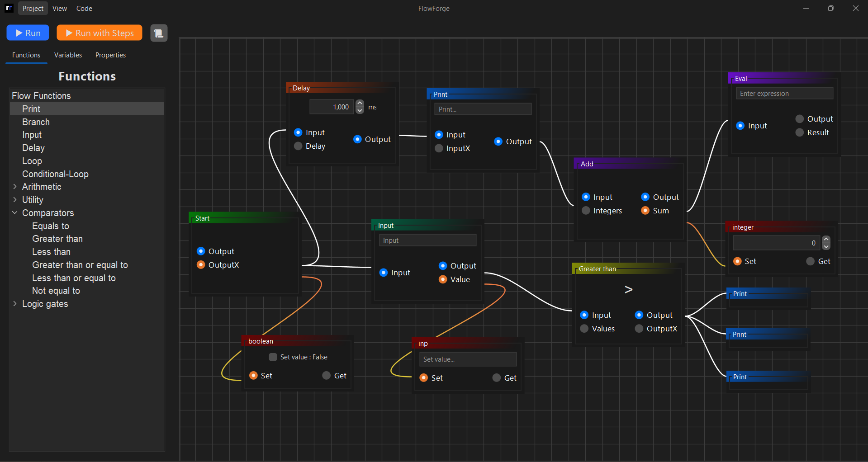Click the FlowForge app logo icon
Image resolution: width=868 pixels, height=462 pixels.
click(9, 8)
